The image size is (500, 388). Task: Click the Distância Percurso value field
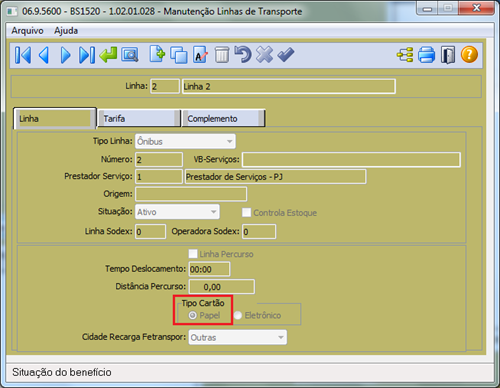pos(222,287)
